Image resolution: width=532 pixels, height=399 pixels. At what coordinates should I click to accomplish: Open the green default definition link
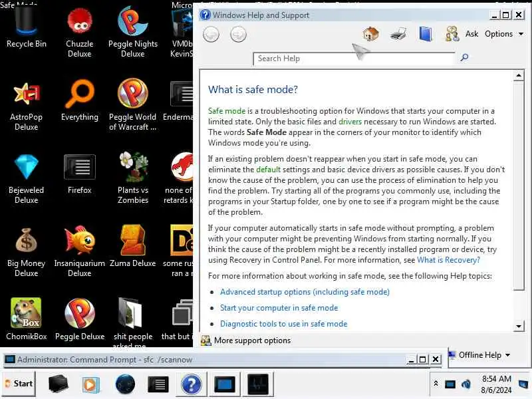(268, 170)
